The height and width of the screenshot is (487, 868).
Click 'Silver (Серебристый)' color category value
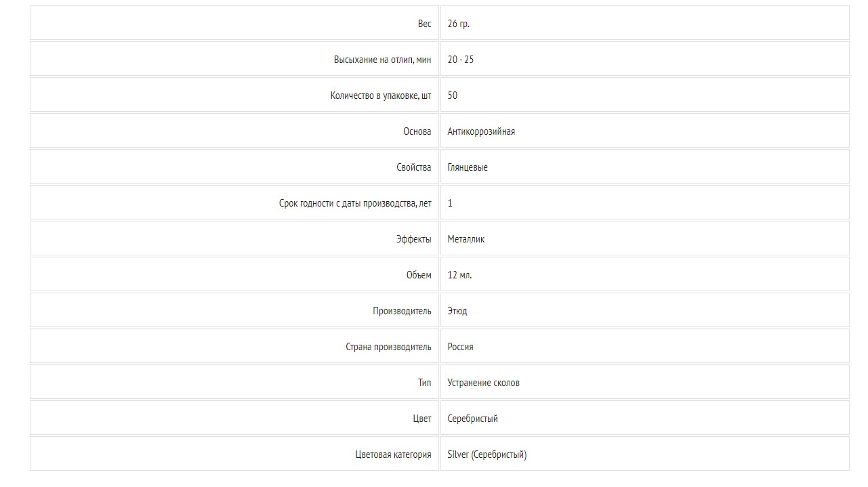(487, 454)
